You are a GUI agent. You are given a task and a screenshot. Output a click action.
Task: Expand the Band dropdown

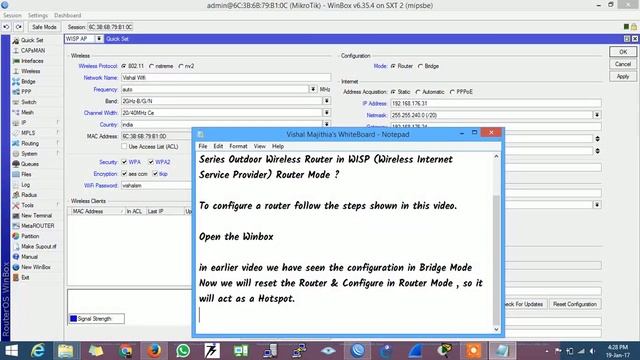327,101
